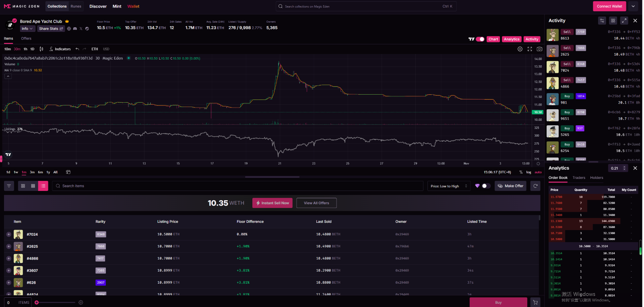
Task: Add item #2625 to cart
Action: click(x=8, y=246)
